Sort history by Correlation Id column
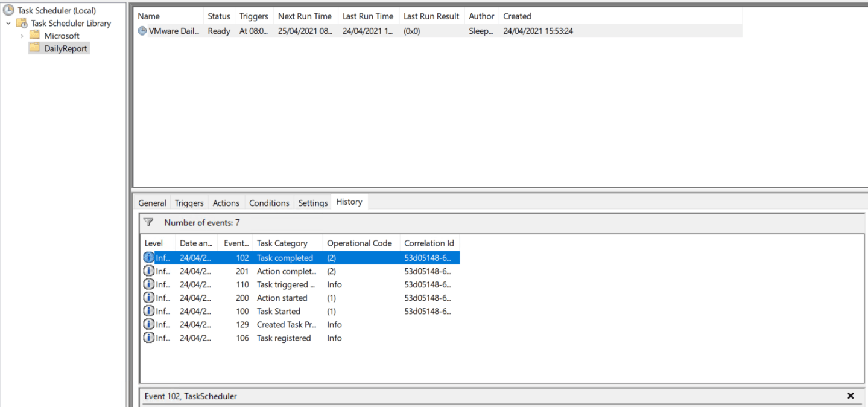This screenshot has height=407, width=868. click(429, 243)
